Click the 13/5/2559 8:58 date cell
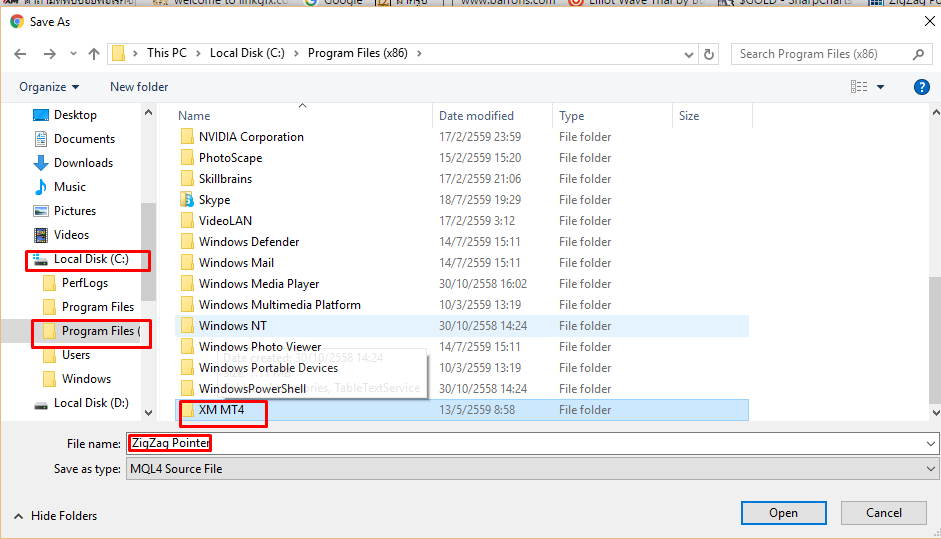 (477, 410)
